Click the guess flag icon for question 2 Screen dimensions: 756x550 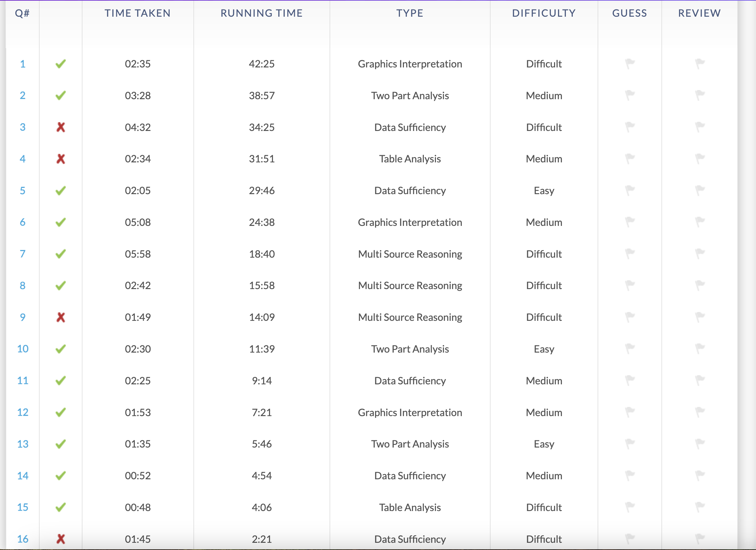(x=629, y=95)
